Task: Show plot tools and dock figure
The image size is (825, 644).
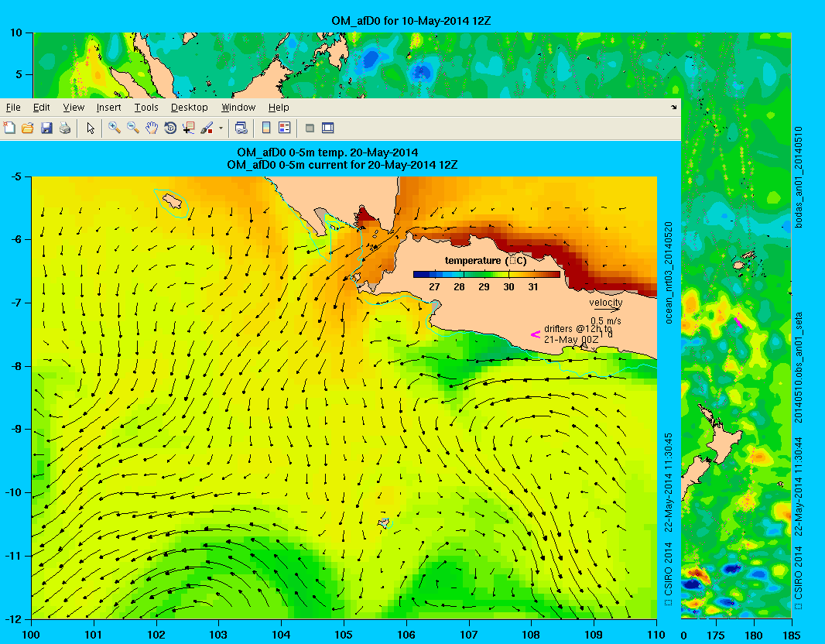Action: click(328, 128)
